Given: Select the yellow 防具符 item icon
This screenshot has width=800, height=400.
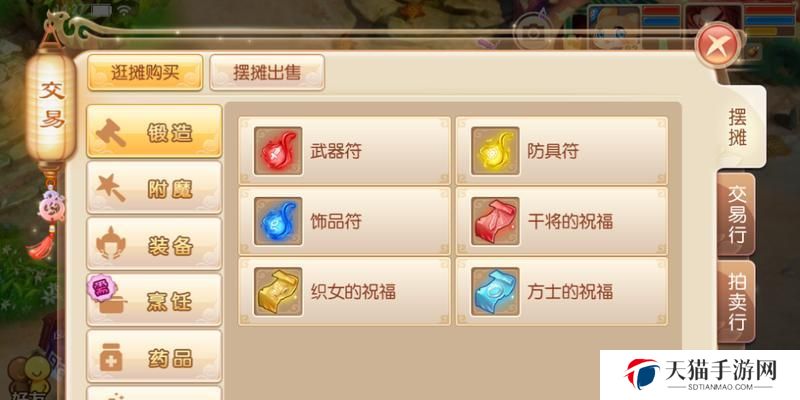Looking at the screenshot, I should coord(495,152).
